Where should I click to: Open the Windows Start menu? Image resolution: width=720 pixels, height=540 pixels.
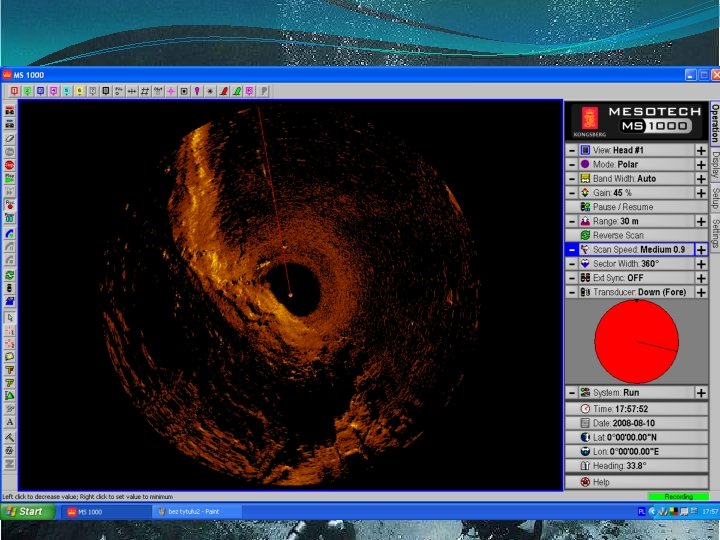coord(28,512)
